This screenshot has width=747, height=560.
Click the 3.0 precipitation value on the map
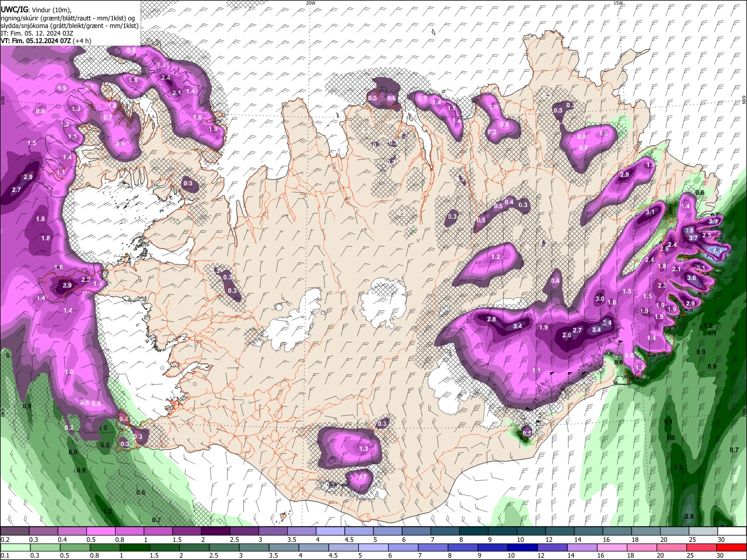(x=600, y=299)
